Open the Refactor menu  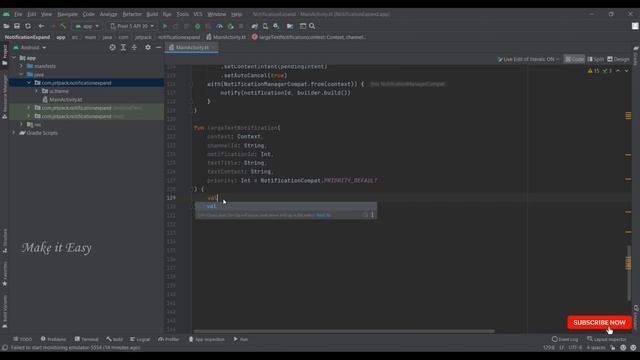pos(132,14)
